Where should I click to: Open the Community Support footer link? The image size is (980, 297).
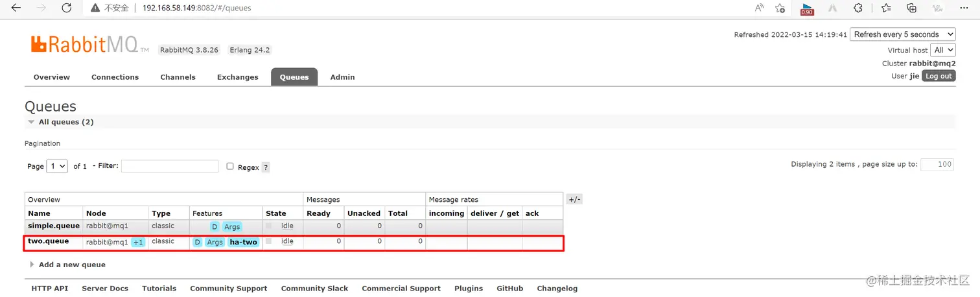[x=228, y=289]
